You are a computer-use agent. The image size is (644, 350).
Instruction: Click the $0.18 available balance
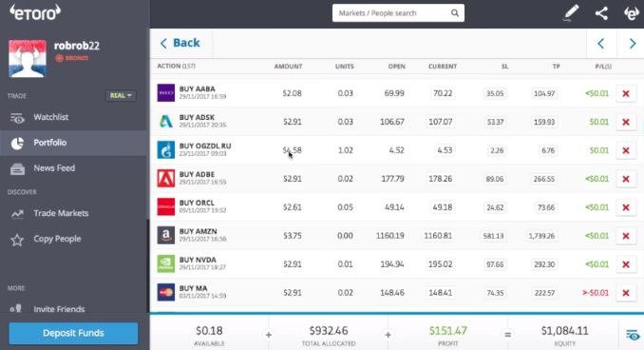click(209, 330)
